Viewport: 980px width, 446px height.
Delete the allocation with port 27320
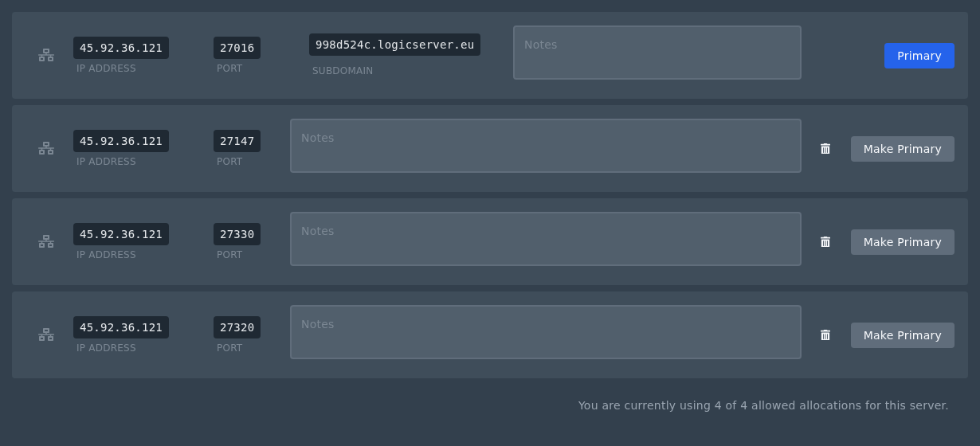tap(825, 335)
